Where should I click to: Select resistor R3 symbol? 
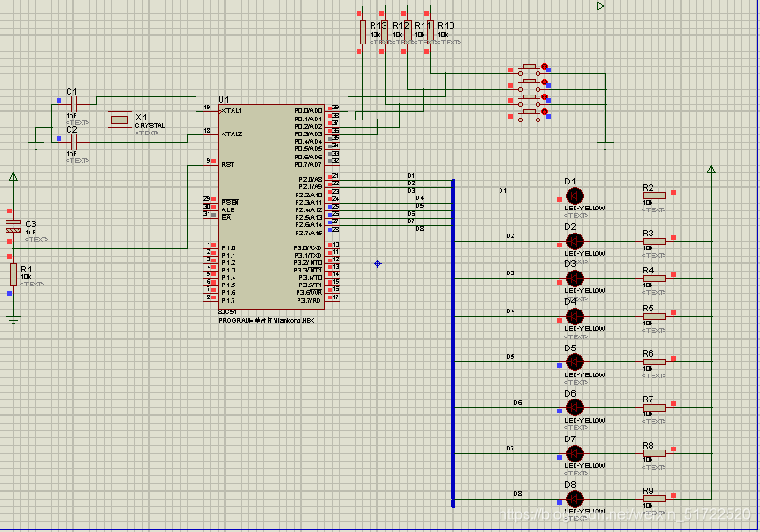[x=655, y=241]
